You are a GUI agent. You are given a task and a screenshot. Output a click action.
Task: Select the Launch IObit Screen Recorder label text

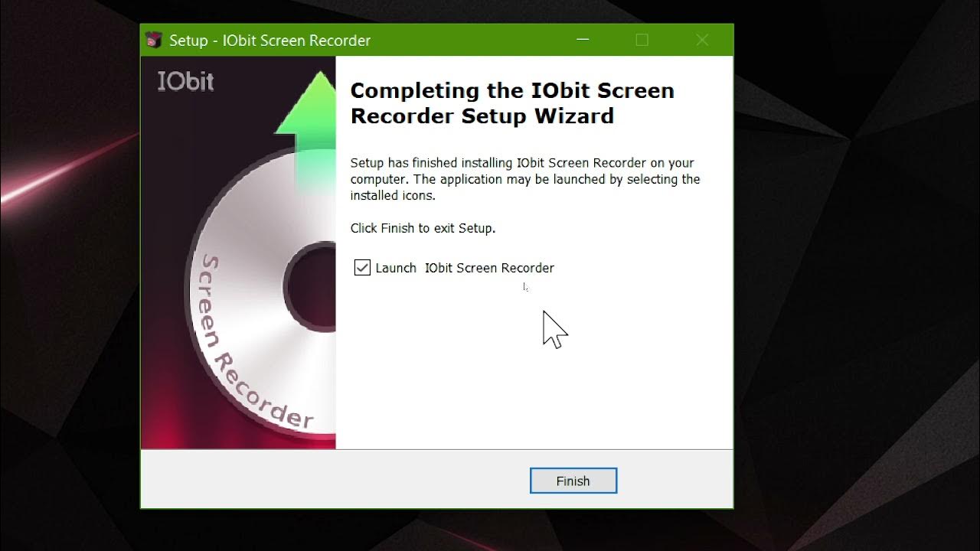(x=465, y=268)
